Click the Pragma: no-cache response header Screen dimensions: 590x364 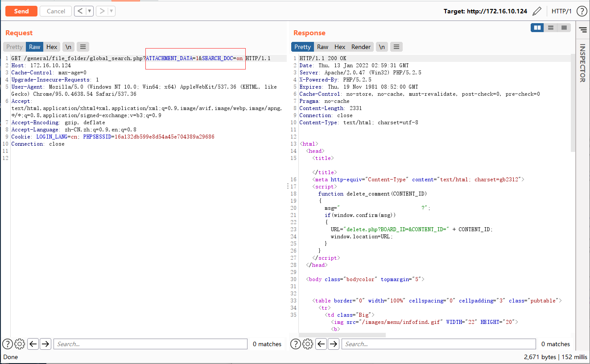(325, 101)
